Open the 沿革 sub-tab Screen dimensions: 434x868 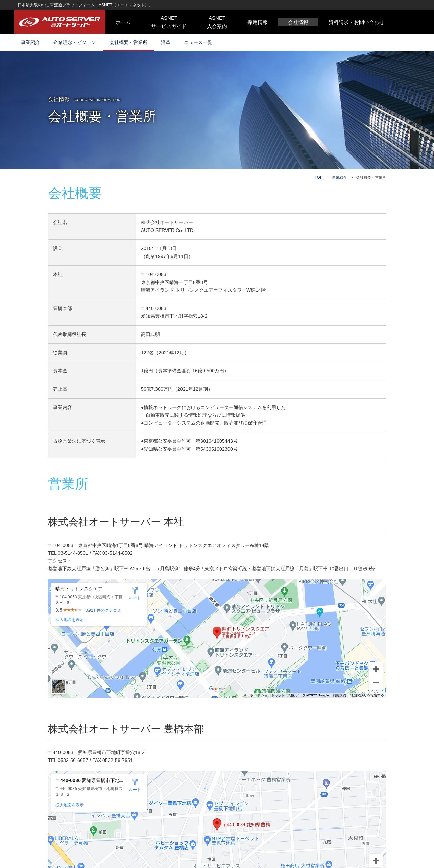pos(166,42)
